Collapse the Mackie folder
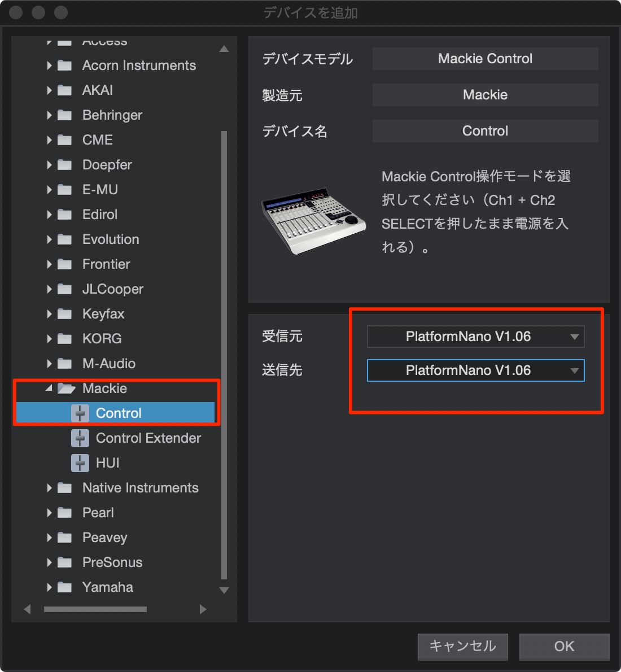This screenshot has height=672, width=621. [49, 388]
